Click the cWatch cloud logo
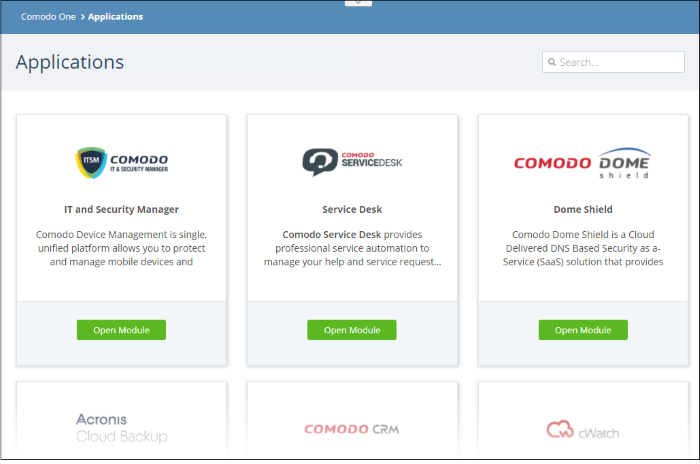This screenshot has height=464, width=700. (x=583, y=430)
